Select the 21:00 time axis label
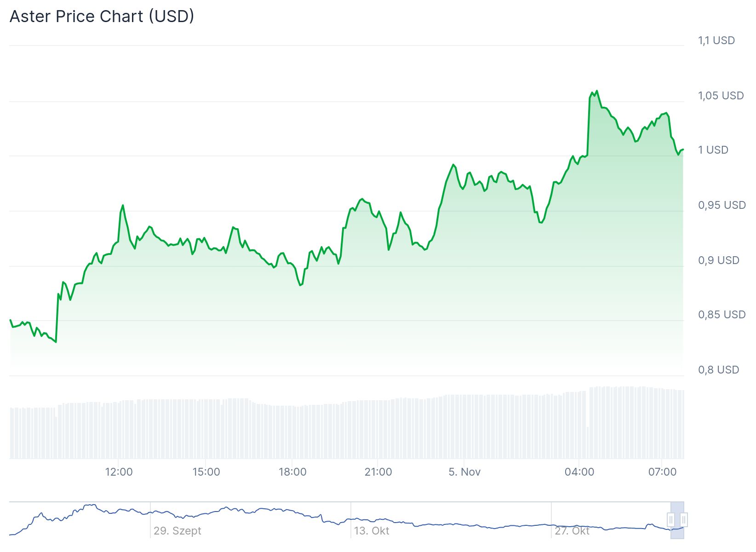Screen dimensions: 756x552 [x=378, y=472]
